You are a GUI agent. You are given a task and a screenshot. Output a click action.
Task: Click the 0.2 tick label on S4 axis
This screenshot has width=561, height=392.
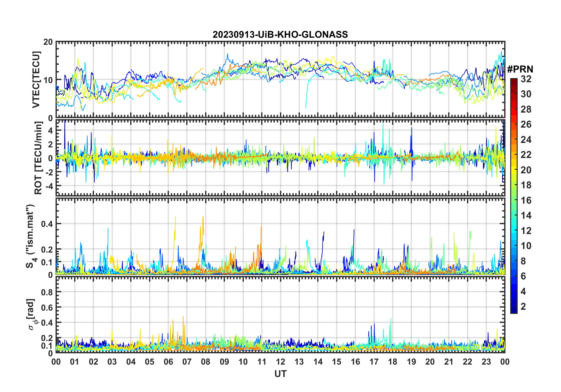[47, 249]
